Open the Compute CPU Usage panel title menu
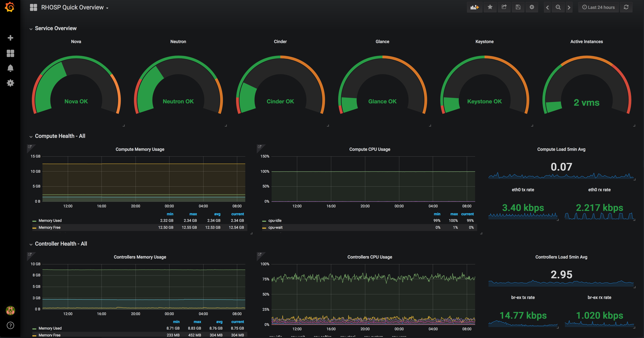The width and height of the screenshot is (644, 338). [x=370, y=149]
